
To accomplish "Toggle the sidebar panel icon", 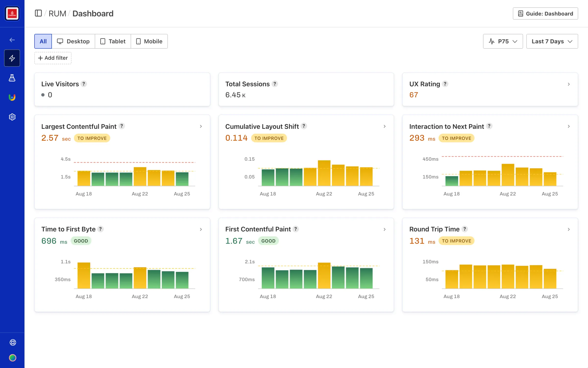I will click(38, 13).
